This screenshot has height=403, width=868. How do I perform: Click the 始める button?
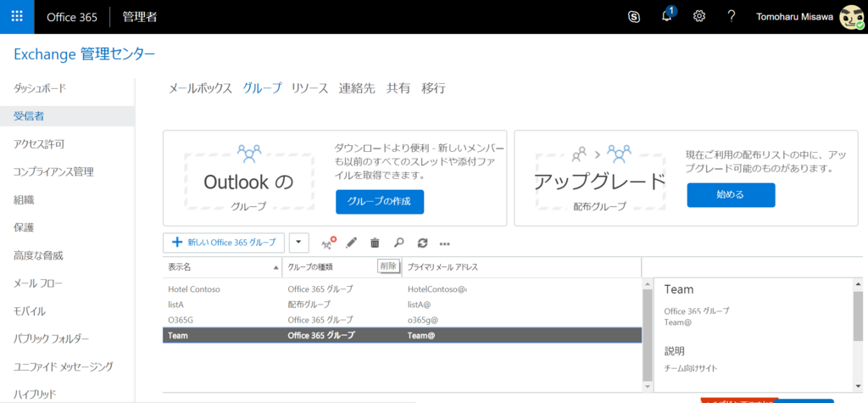(732, 194)
